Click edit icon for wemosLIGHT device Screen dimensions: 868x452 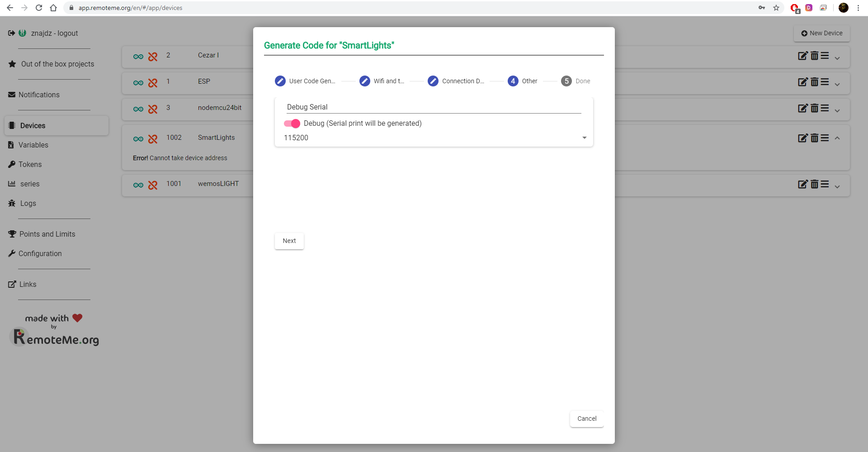(x=803, y=184)
